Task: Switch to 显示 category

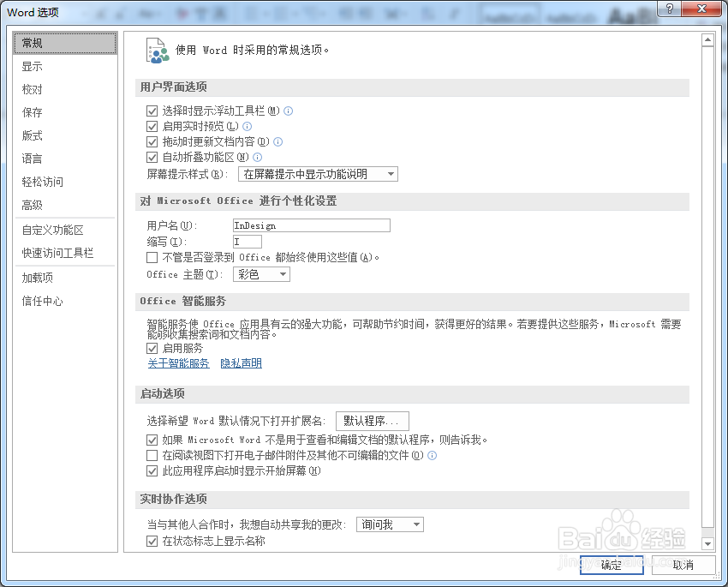Action: 65,66
